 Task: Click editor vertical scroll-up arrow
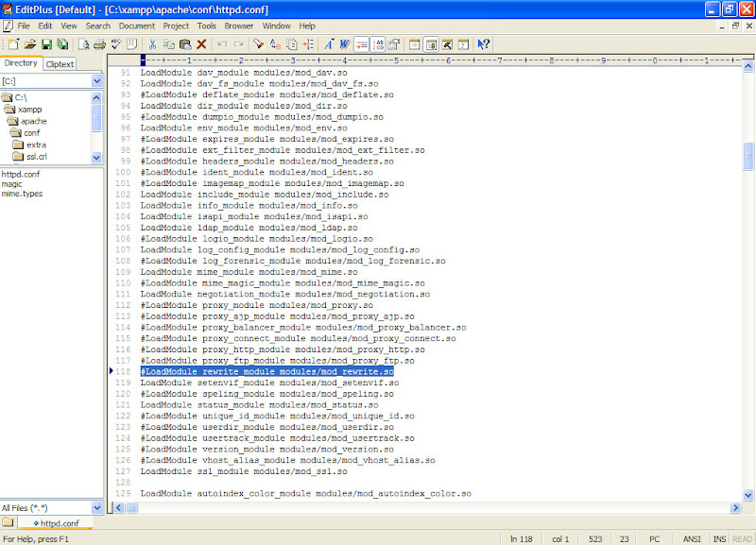(747, 66)
